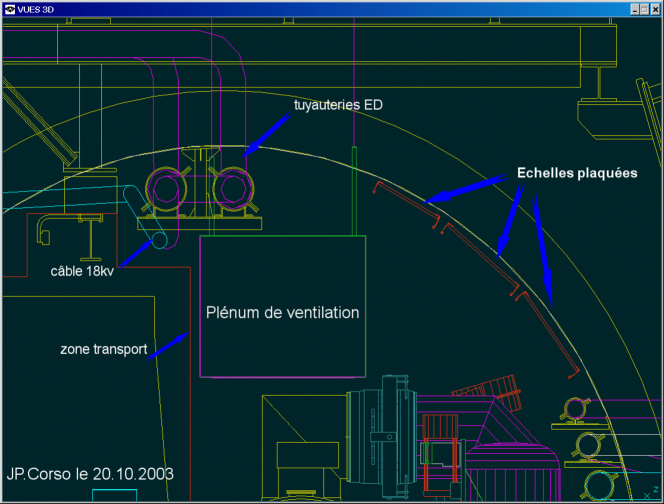Maximize the VUES 3D window
Screen dimensions: 664x504
click(x=644, y=9)
